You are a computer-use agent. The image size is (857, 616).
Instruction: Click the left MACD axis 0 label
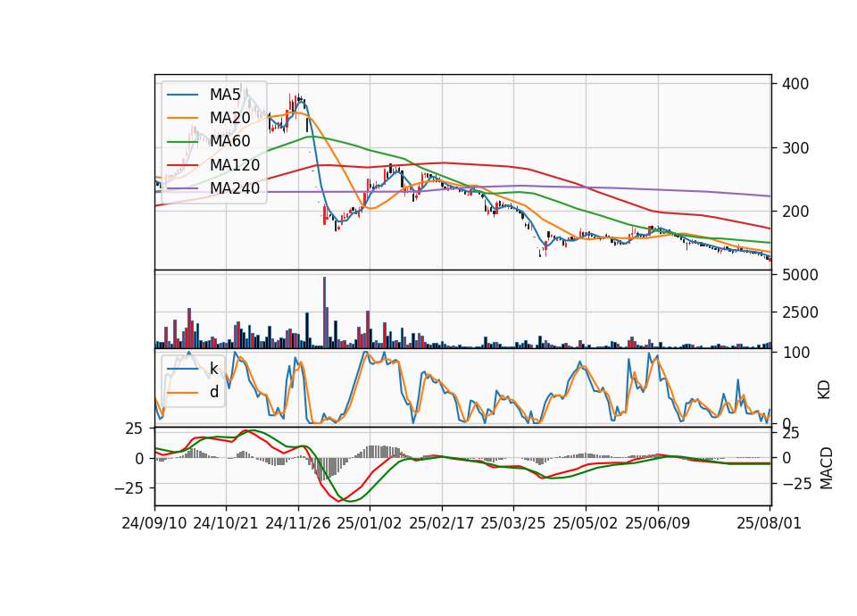pyautogui.click(x=139, y=459)
